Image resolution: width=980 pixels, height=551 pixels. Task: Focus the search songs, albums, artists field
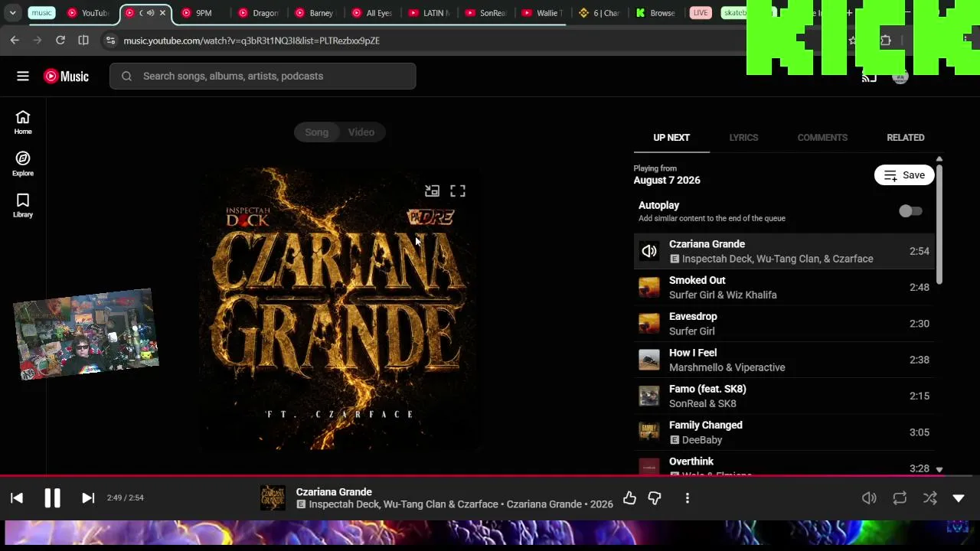[263, 76]
